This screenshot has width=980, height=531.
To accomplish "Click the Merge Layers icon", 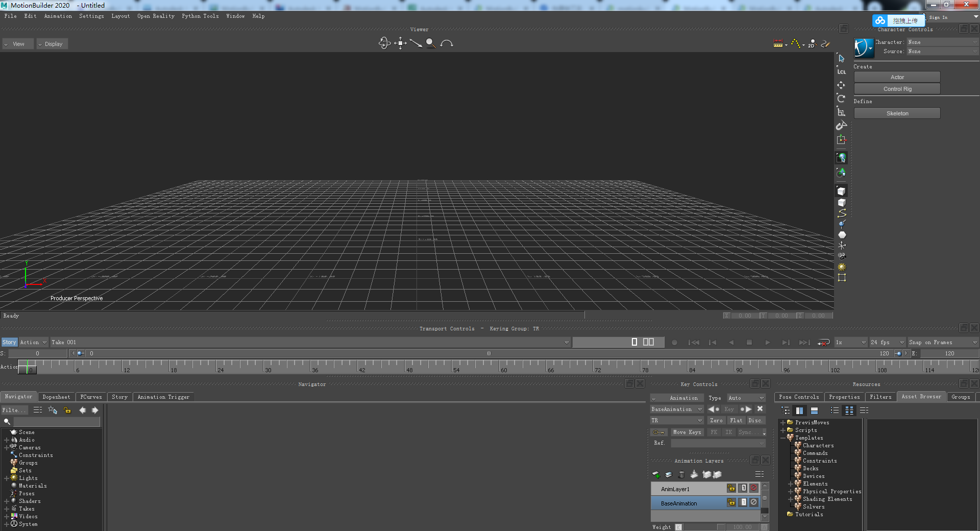I will pos(694,474).
